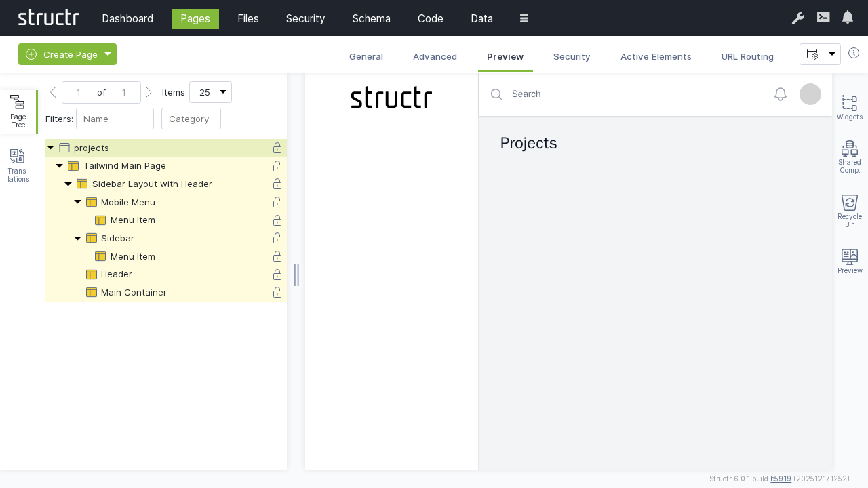Open the Recycle Bin panel
This screenshot has width=868, height=488.
click(849, 210)
